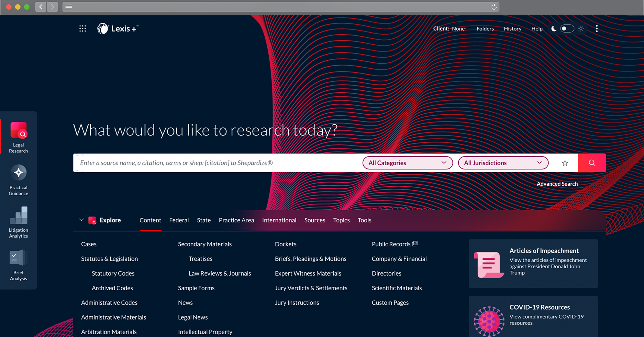Viewport: 644px width, 337px height.
Task: Open Jury Instructions link
Action: [297, 303]
